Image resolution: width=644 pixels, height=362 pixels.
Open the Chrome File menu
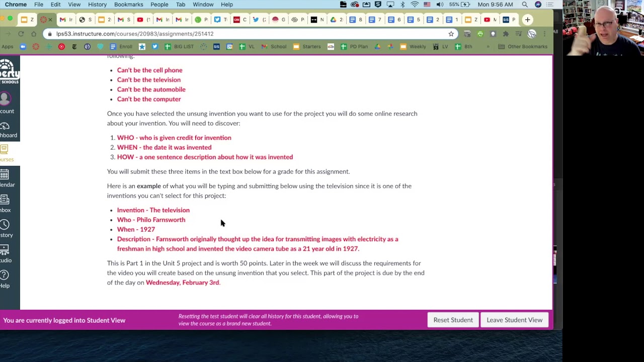tap(39, 5)
